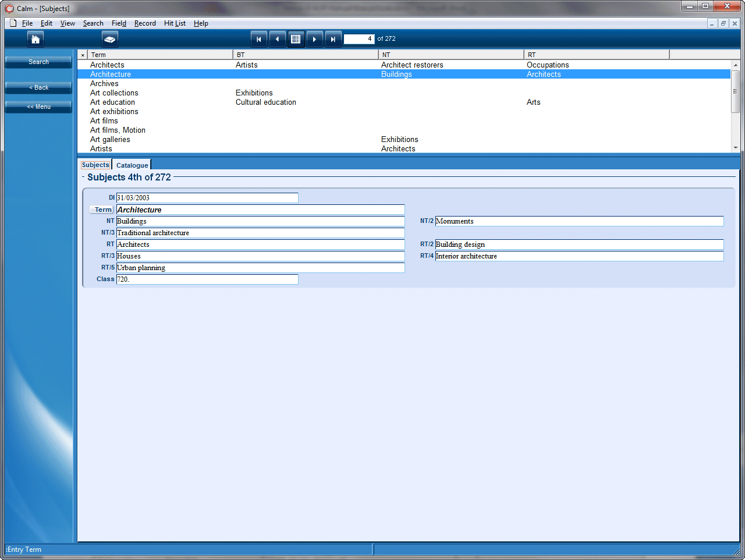The height and width of the screenshot is (560, 745).
Task: Click the x column header in the hit list
Action: click(82, 54)
